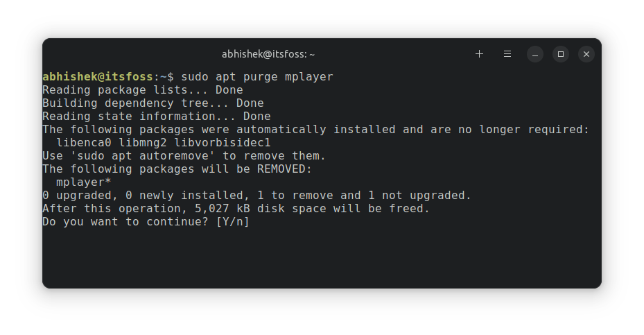Close the terminal window
This screenshot has width=644, height=335.
pyautogui.click(x=586, y=54)
